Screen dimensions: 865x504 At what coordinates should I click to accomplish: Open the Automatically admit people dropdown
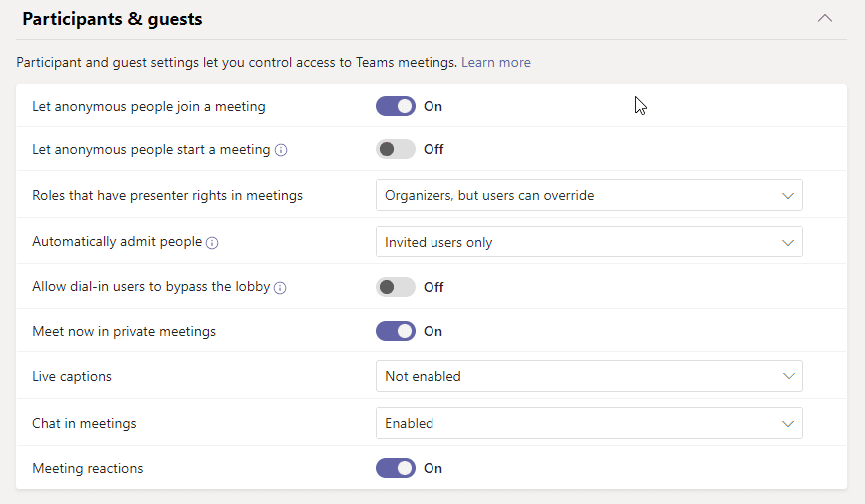(x=588, y=242)
